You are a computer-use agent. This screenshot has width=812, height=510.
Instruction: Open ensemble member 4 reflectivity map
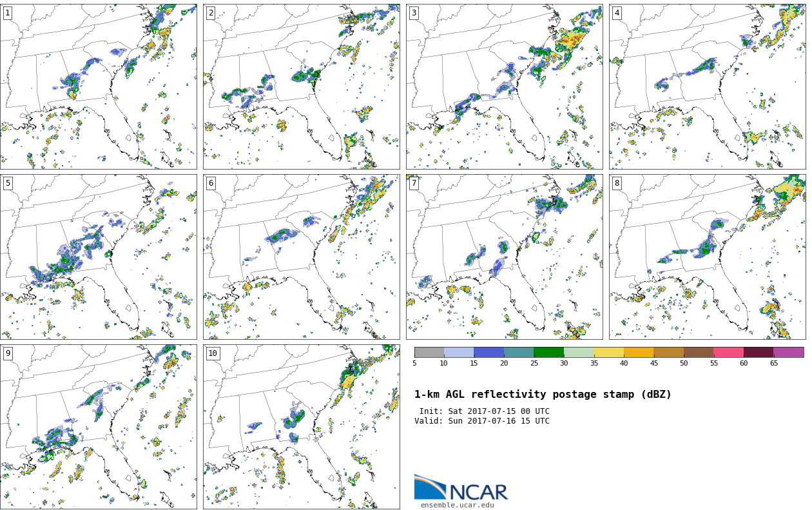708,86
